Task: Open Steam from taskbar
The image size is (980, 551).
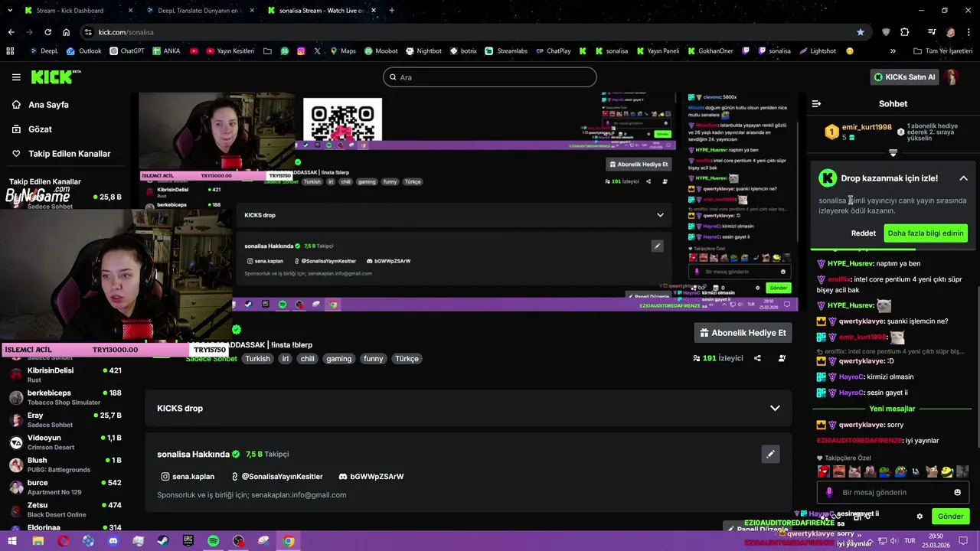Action: [x=163, y=541]
